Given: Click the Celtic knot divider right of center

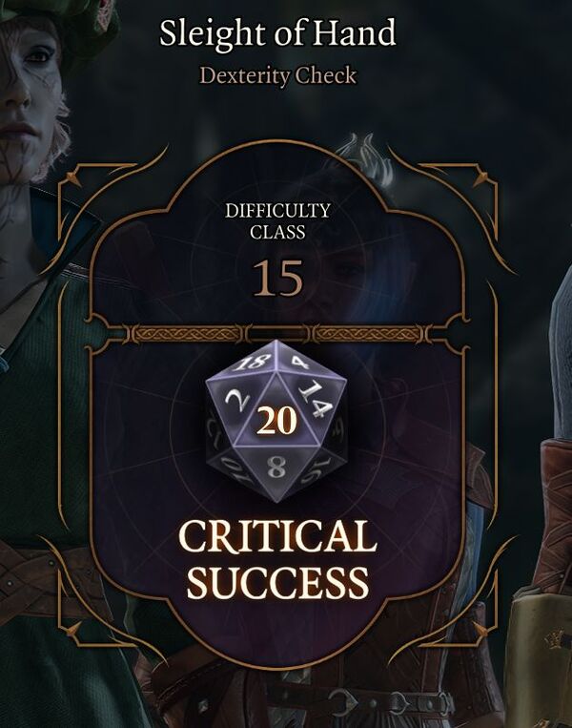Looking at the screenshot, I should (368, 333).
